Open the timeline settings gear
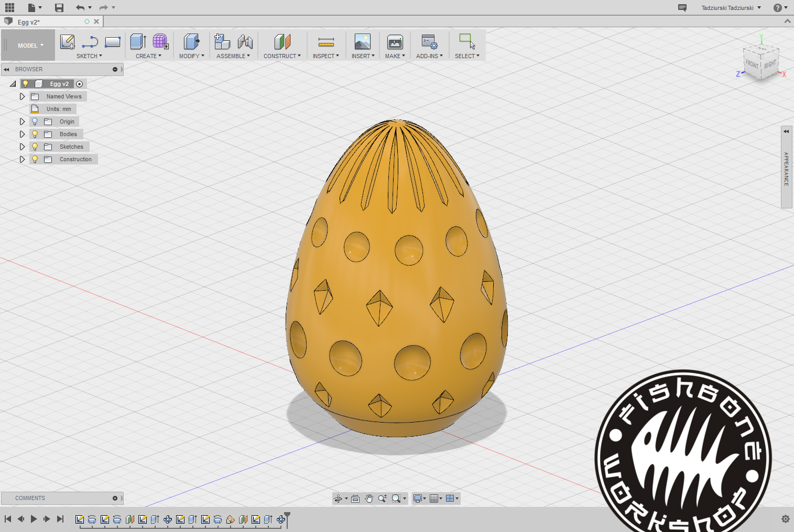 pos(786,519)
